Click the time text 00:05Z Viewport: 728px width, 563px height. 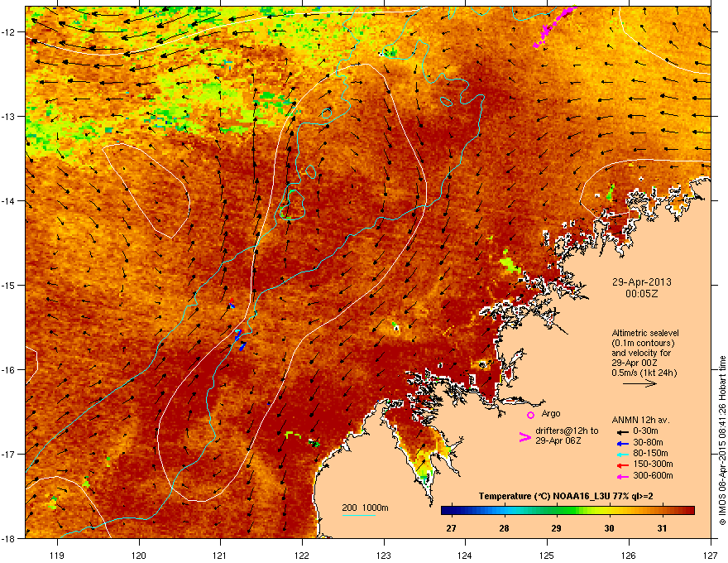(642, 294)
